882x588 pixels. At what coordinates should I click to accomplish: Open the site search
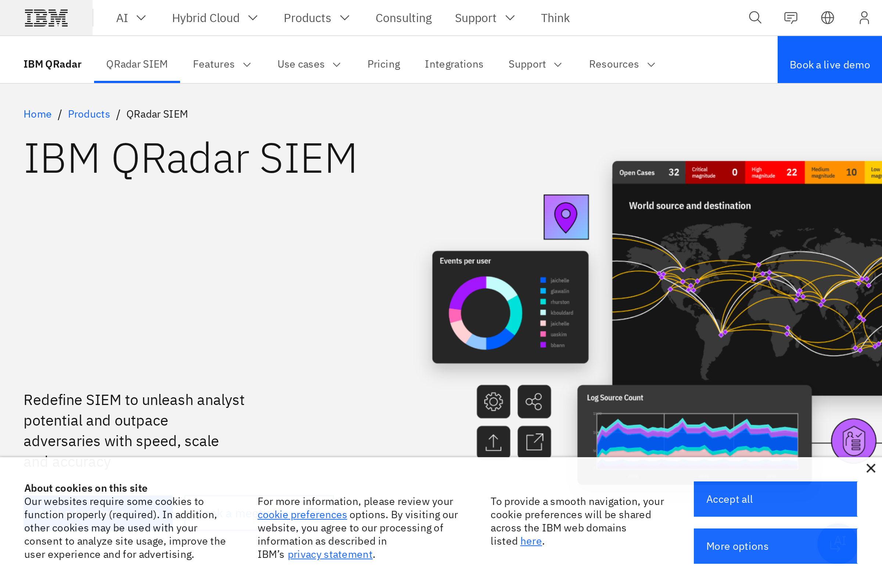pos(755,17)
